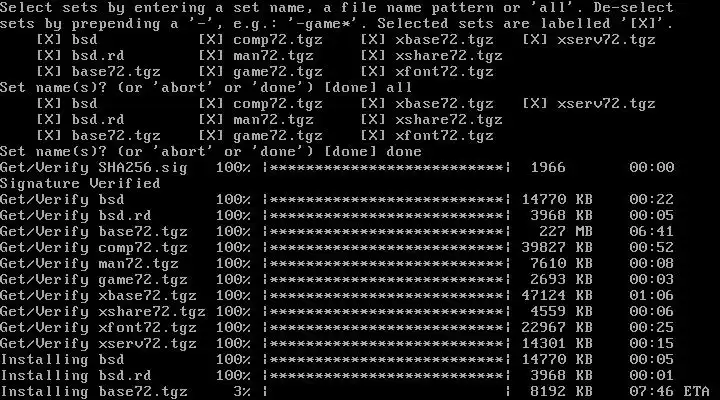Screen dimensions: 720x400
Task: Click the 06:41 elapsed time for base72.tgz
Action: point(651,231)
